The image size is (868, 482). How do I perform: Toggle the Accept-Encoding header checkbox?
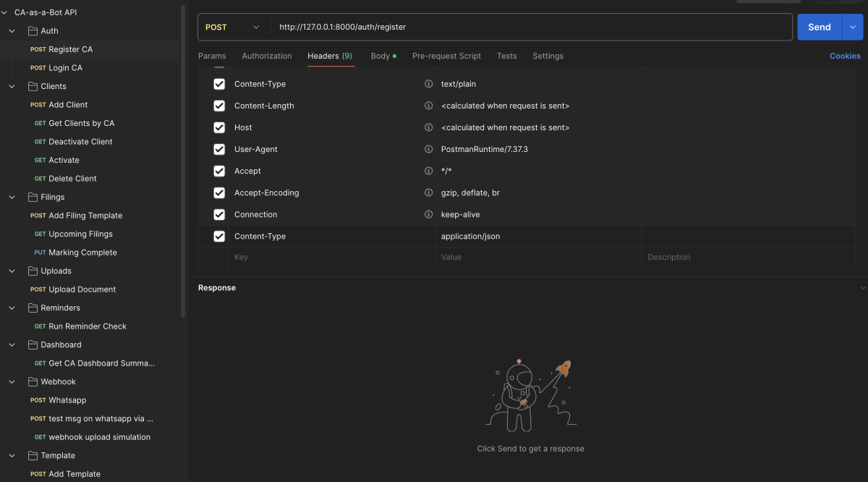tap(219, 193)
